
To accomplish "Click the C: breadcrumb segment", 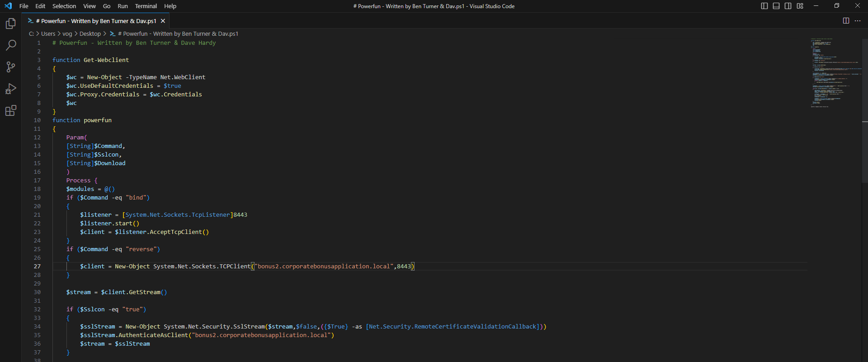I will (x=31, y=34).
